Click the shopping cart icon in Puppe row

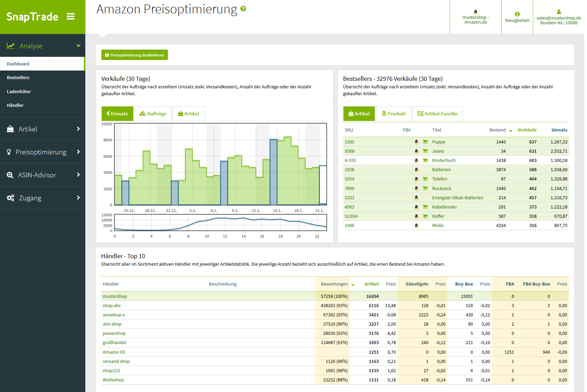425,142
